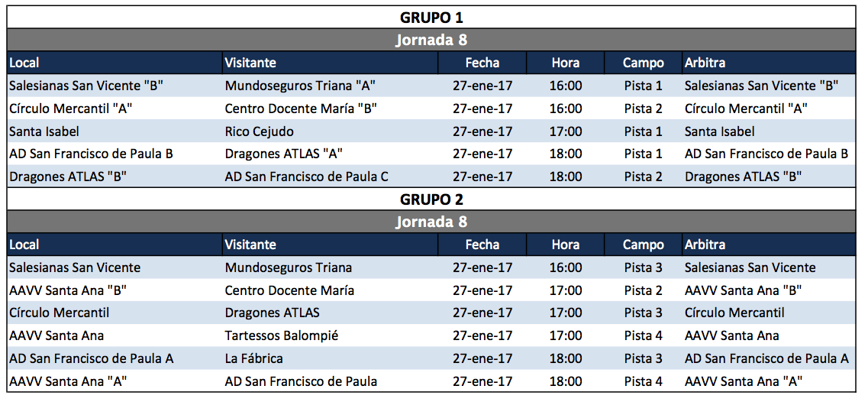The image size is (868, 402).
Task: Click the Pista 4 cell for Tartessos Balompié match
Action: coord(643,336)
